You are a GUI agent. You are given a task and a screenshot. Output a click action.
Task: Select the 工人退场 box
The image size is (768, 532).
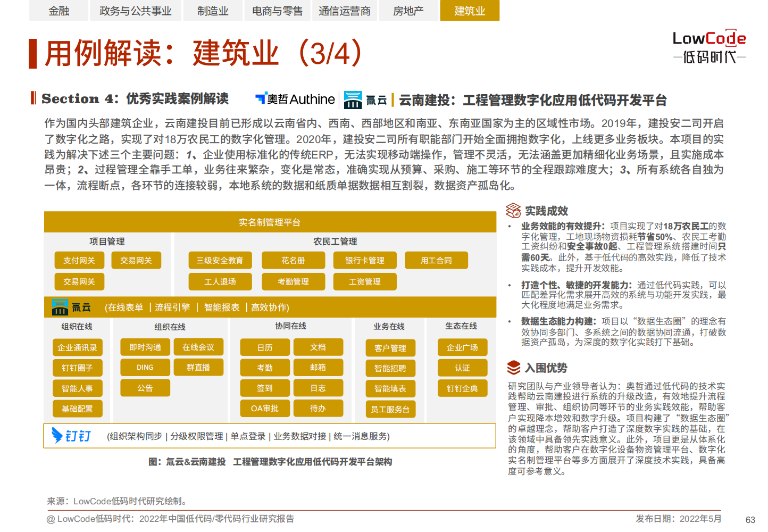[220, 281]
